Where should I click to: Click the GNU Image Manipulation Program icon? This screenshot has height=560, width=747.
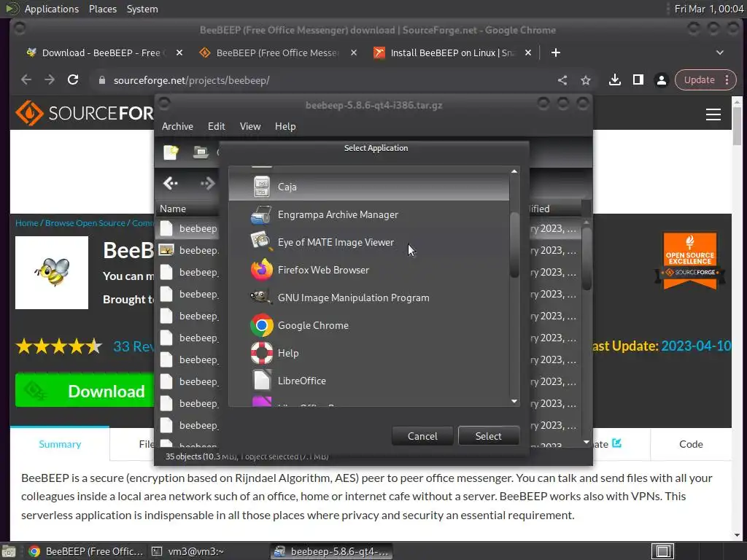coord(261,297)
